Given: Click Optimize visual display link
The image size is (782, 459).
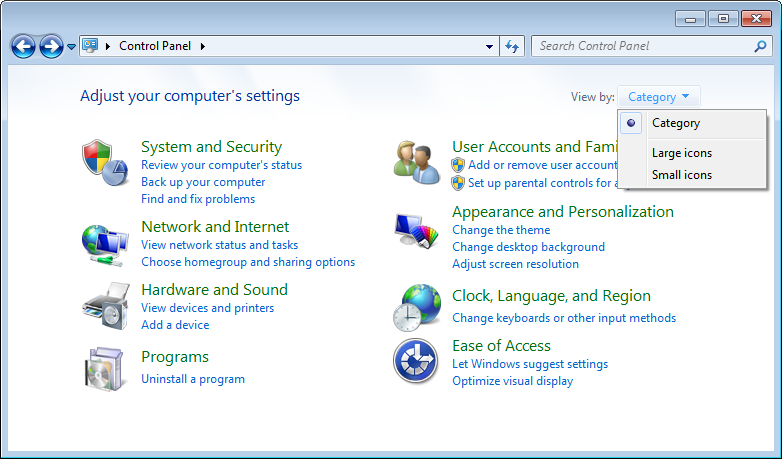Looking at the screenshot, I should point(513,381).
